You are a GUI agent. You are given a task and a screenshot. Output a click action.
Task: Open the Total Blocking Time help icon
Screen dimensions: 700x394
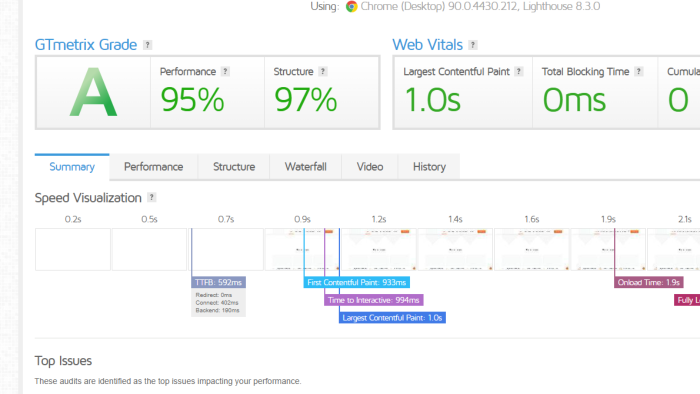click(x=639, y=71)
